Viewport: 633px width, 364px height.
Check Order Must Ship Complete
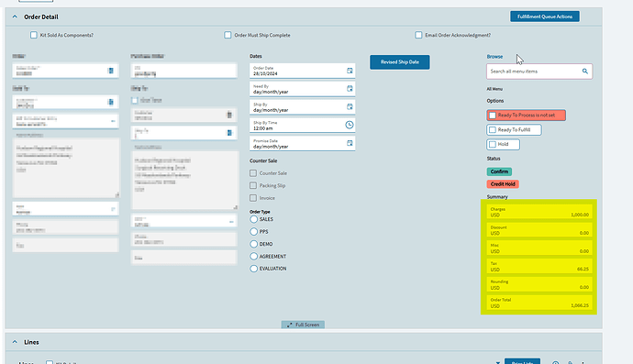pos(228,35)
